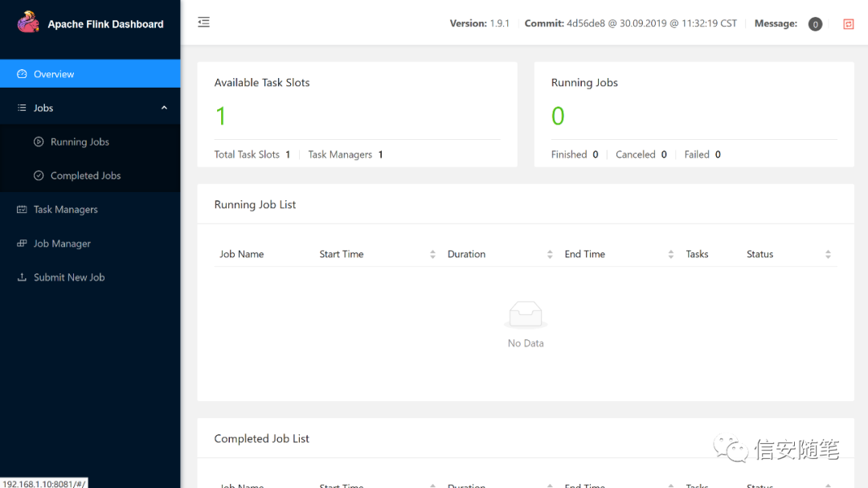This screenshot has height=488, width=868.
Task: Click the Overview dashboard icon
Action: (x=22, y=74)
